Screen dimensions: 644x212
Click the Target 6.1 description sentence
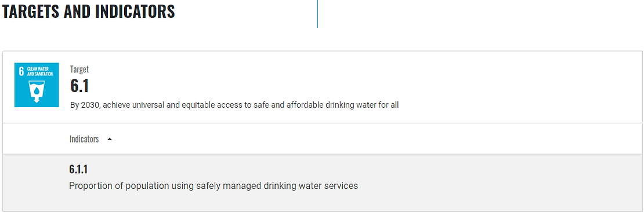click(234, 105)
